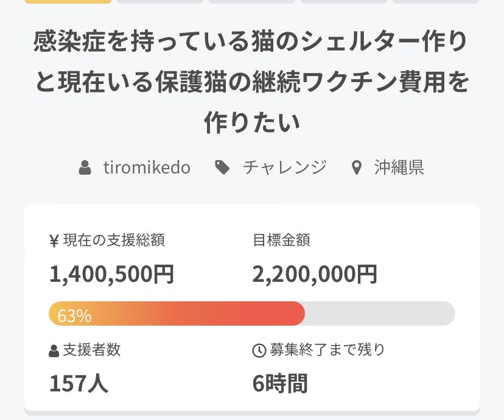
Task: Click the 1,400,500円 current support total
Action: coord(112,275)
